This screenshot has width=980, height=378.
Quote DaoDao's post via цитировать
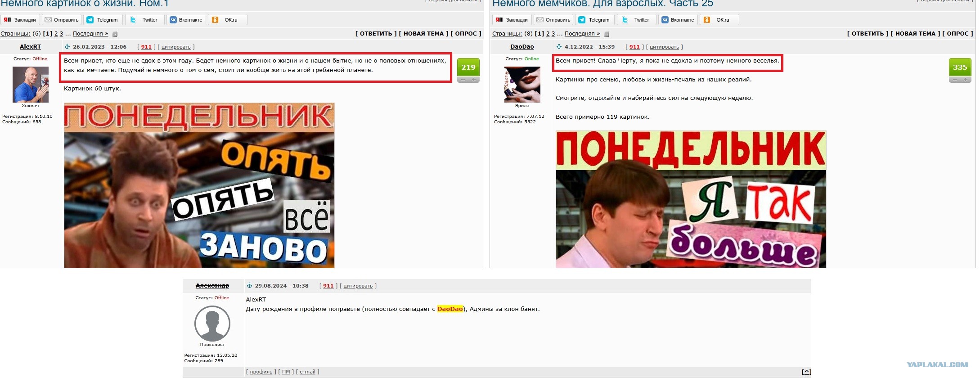(664, 47)
